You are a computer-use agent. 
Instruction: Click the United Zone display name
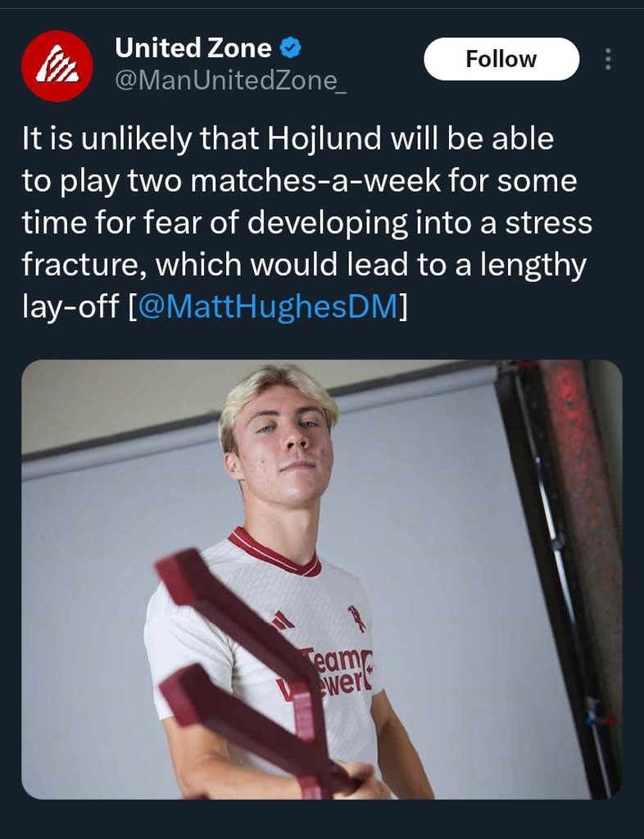tap(193, 48)
